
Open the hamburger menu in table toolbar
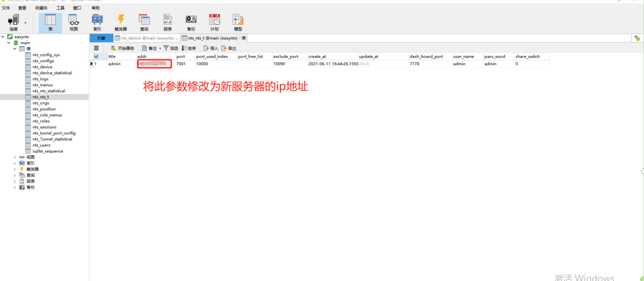(x=96, y=48)
